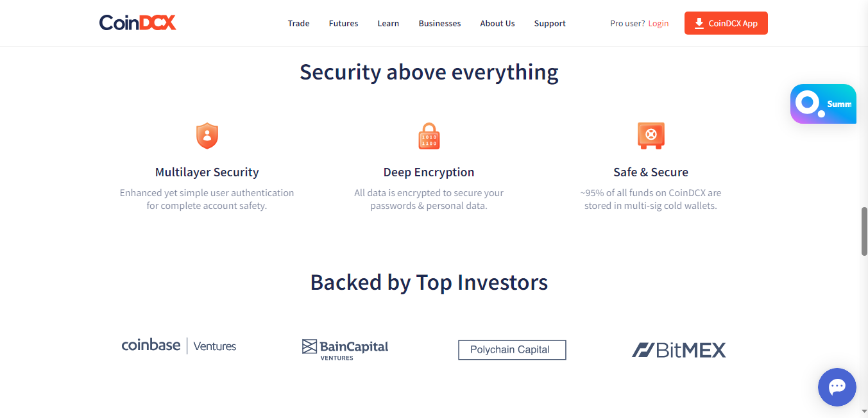Click the CoinDCX logo in header
This screenshot has width=868, height=418.
137,23
